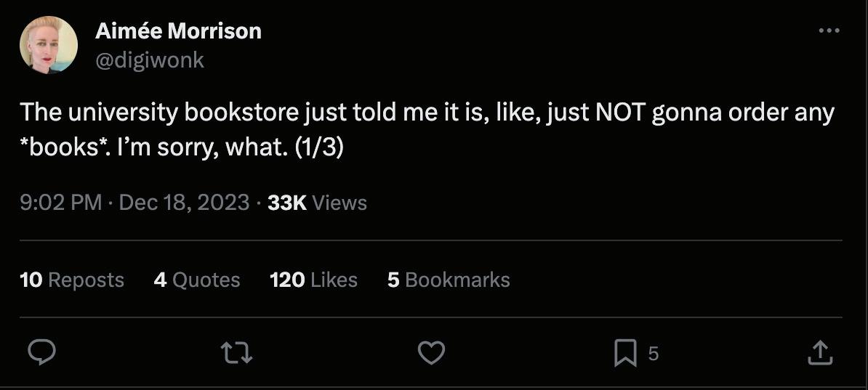
Task: Like the tweet with the heart icon
Action: pyautogui.click(x=431, y=353)
